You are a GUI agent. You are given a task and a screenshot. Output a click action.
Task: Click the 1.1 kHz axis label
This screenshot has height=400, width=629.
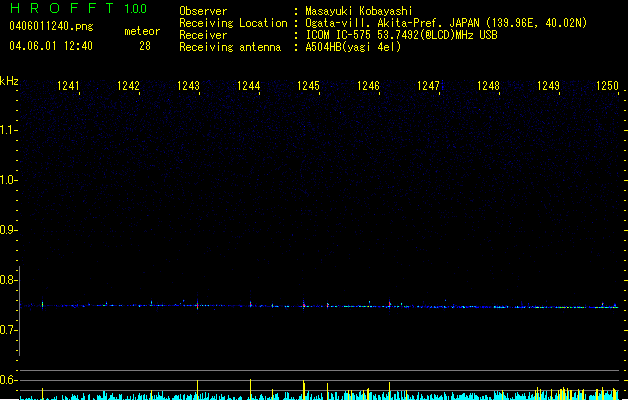tap(8, 130)
